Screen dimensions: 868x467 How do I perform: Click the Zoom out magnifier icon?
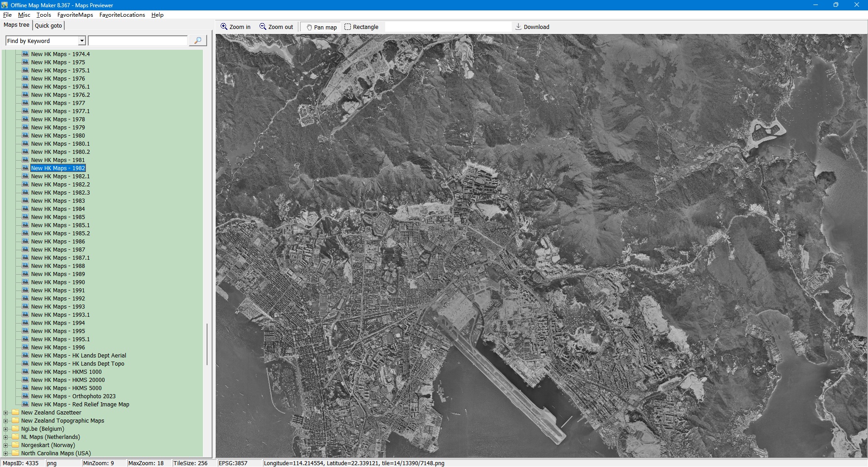(x=263, y=27)
